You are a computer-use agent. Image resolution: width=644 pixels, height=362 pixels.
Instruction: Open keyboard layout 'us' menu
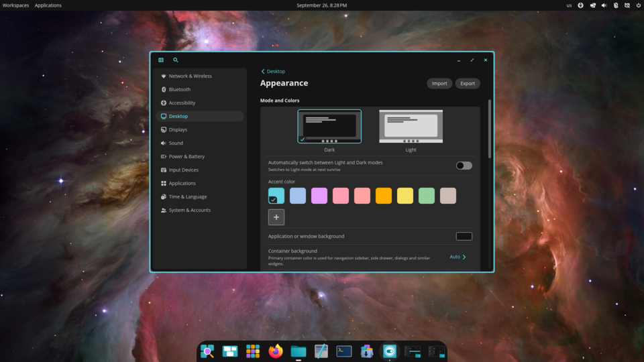[569, 5]
